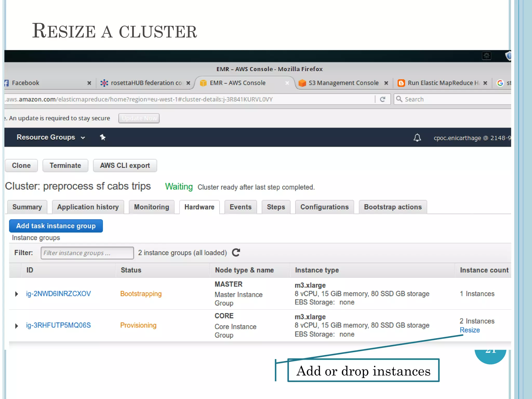
Task: Expand the ig-2NWD6INRZCXOV row
Action: [x=16, y=294]
